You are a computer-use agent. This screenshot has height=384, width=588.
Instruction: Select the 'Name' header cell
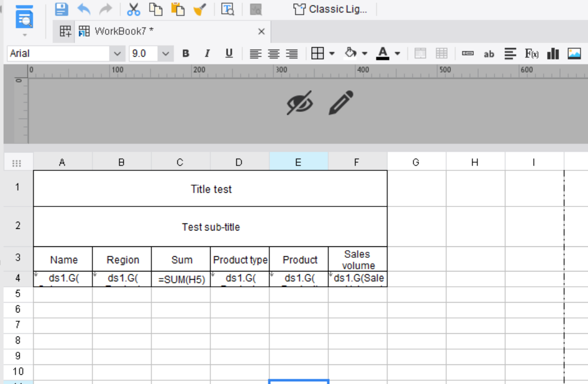coord(63,259)
